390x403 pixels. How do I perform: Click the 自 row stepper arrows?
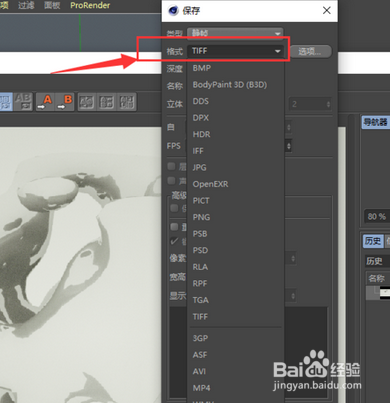point(289,127)
